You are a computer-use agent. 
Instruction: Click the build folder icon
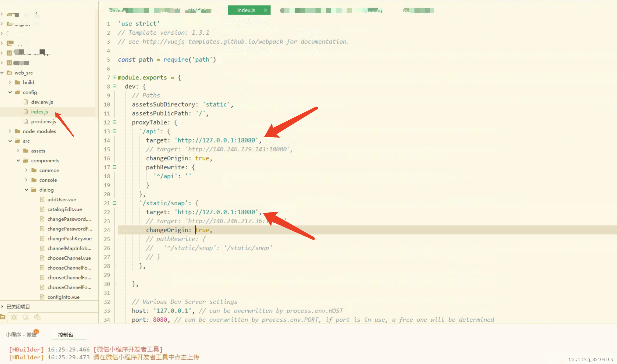point(18,82)
